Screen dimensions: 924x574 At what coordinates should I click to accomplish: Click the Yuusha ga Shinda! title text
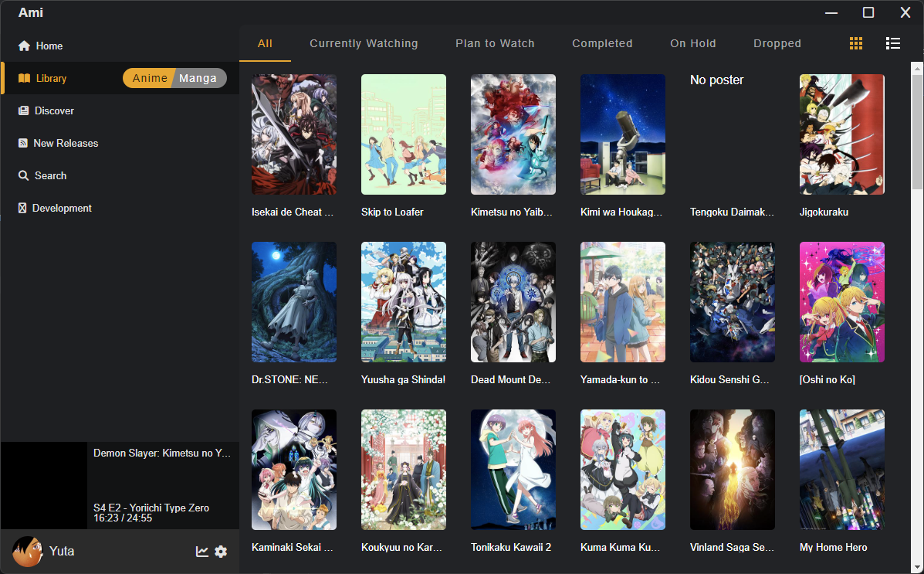coord(403,379)
